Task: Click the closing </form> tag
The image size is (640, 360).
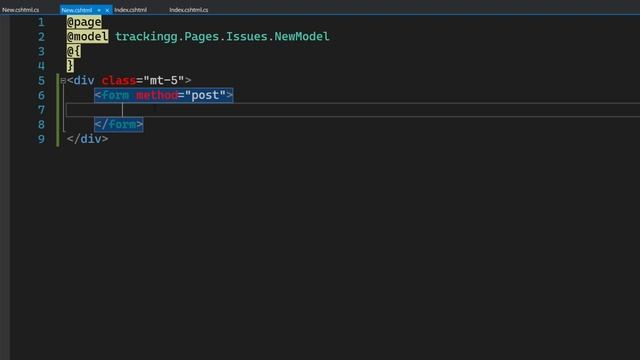Action: [x=119, y=124]
